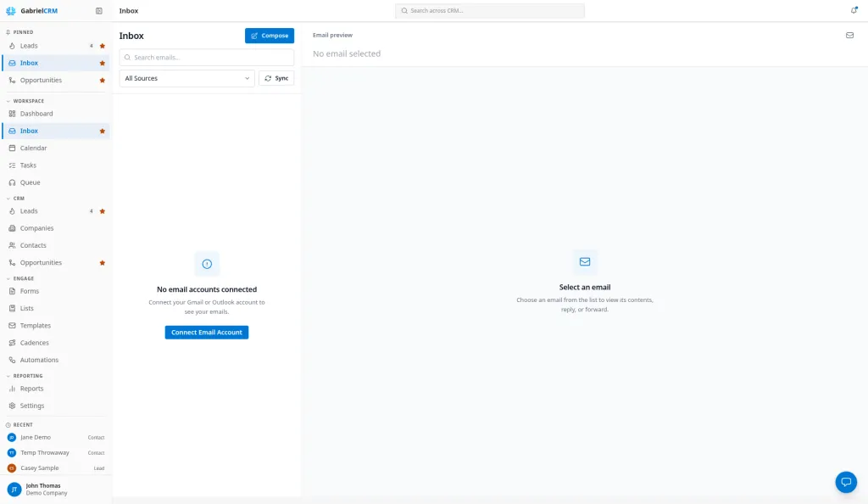868x504 pixels.
Task: Collapse the Engage section
Action: pyautogui.click(x=20, y=278)
